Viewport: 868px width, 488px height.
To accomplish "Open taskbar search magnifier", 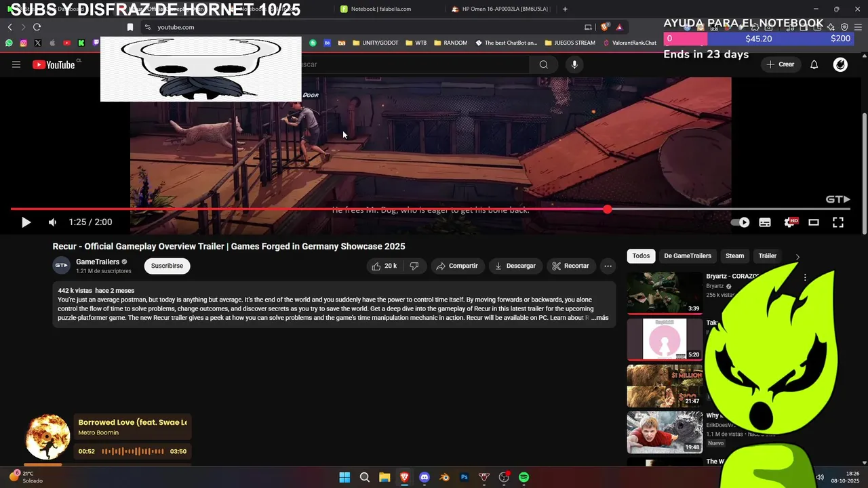I will pos(364,477).
